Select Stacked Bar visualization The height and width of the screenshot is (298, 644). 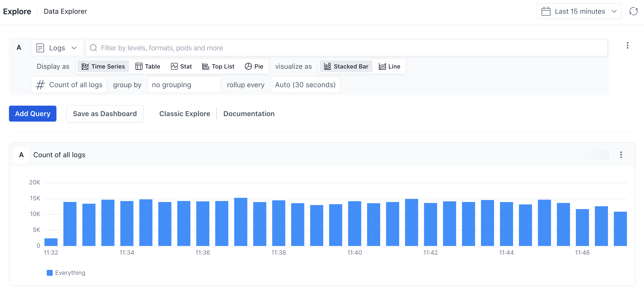[346, 66]
